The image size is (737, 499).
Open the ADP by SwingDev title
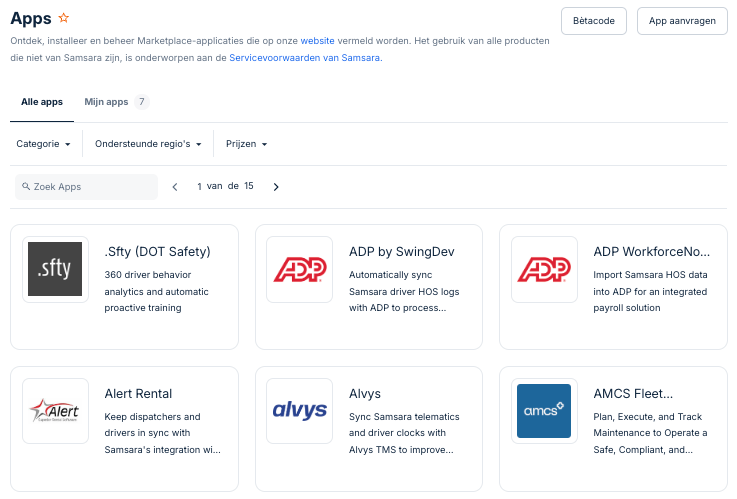(x=401, y=252)
